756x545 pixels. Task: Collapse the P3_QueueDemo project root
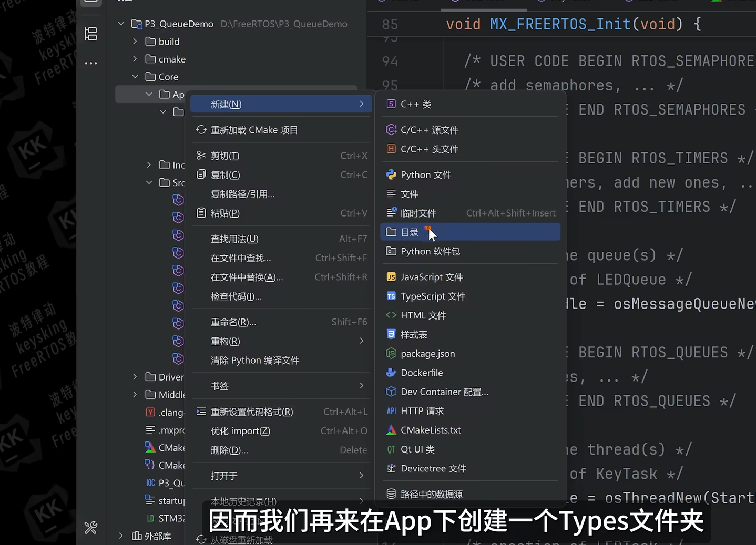[121, 24]
